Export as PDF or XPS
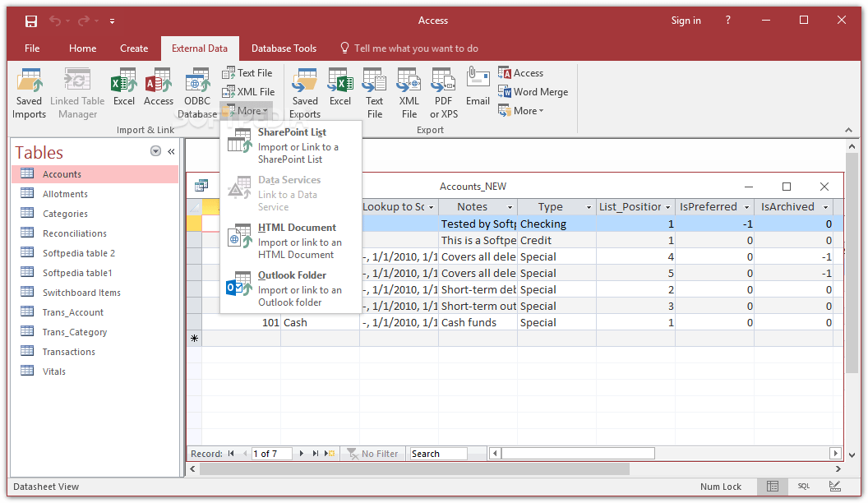The image size is (868, 503). click(x=444, y=93)
